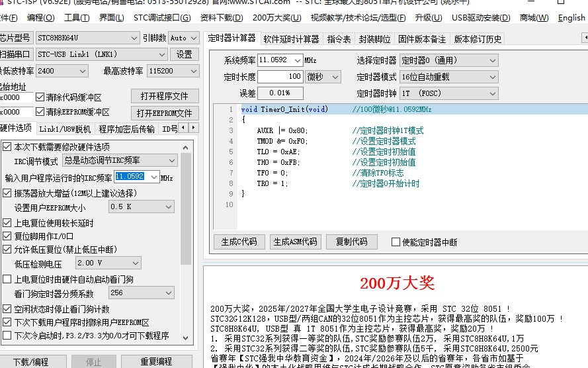Open serial port STC-USB Link1 dropdown

click(101, 54)
